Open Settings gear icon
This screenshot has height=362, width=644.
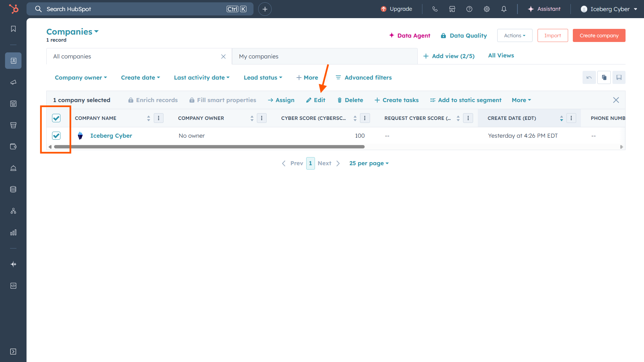487,9
